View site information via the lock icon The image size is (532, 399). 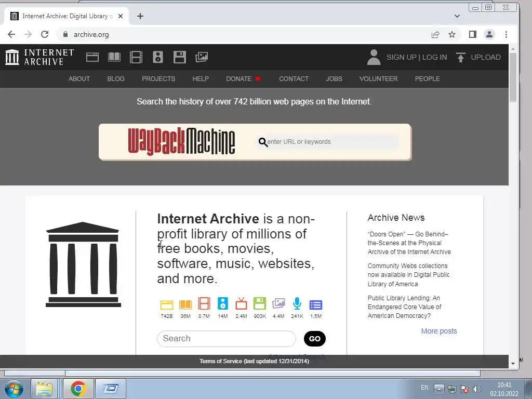tap(65, 34)
